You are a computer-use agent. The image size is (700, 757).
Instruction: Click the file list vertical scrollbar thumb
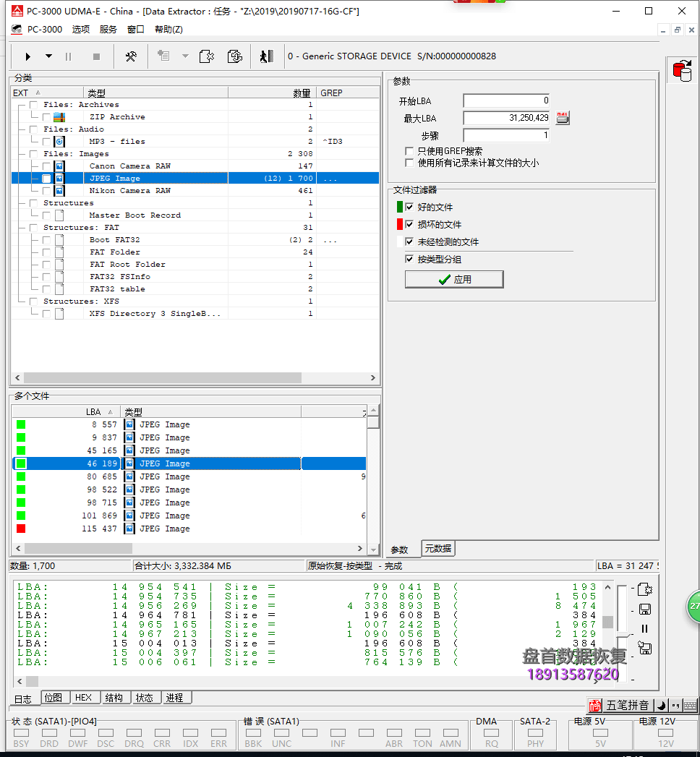373,422
